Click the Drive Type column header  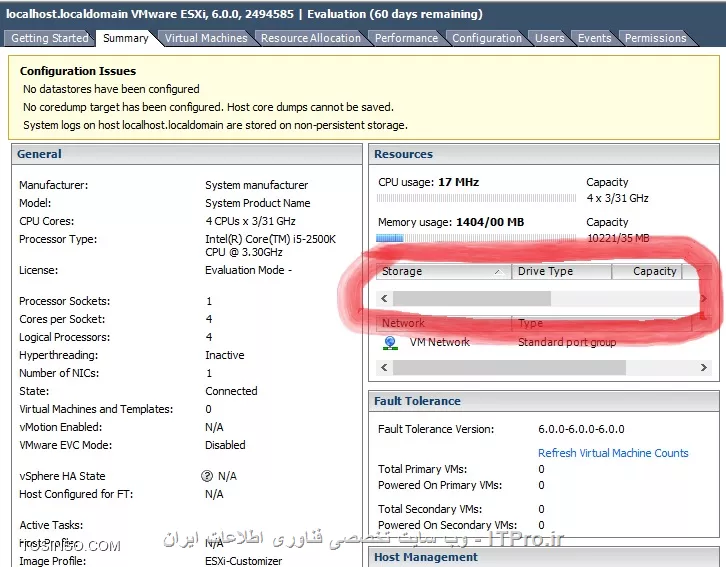point(562,271)
